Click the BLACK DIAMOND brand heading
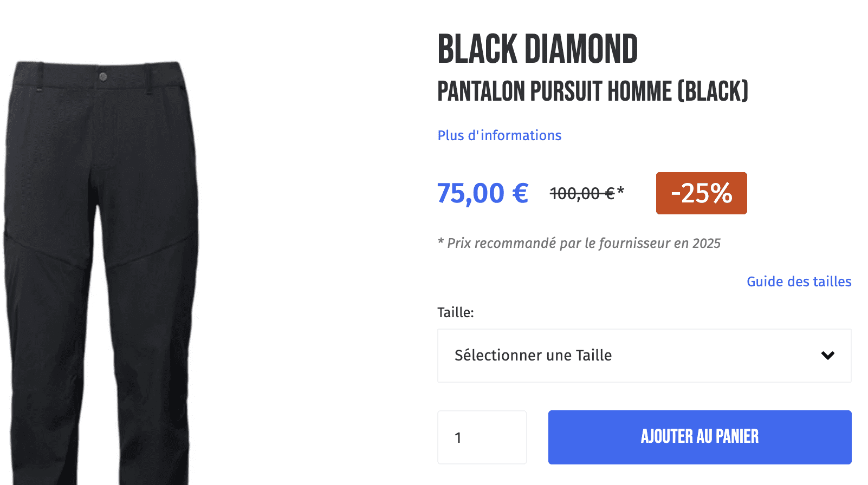 click(537, 49)
